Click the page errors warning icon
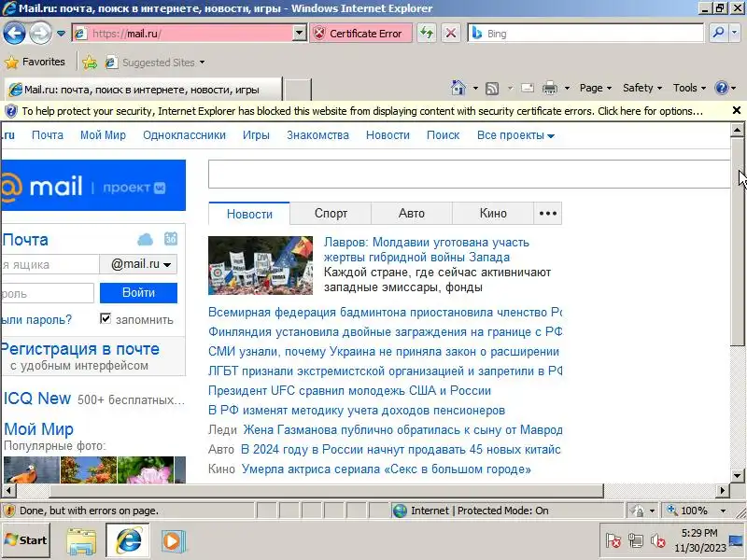Viewport: 747px width, 560px height. (8, 511)
